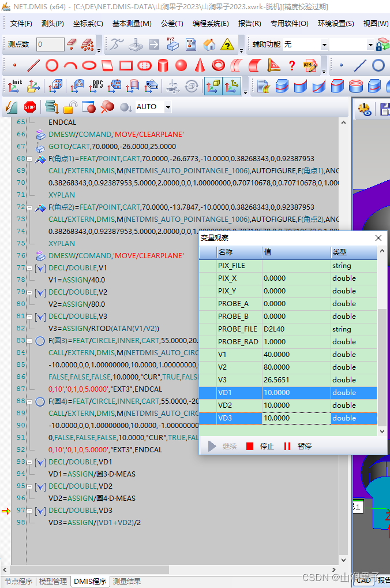This screenshot has width=390, height=588.
Task: Open the 公差(T) menu
Action: click(172, 24)
